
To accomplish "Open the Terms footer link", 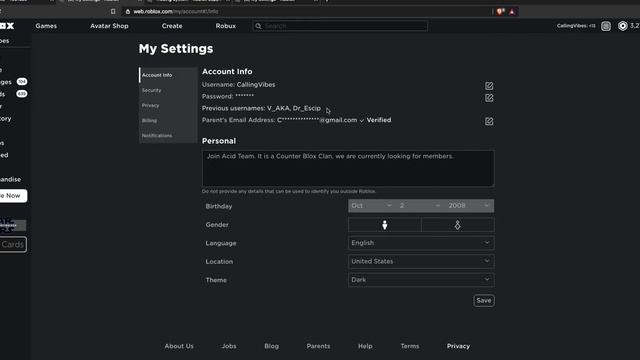I will pyautogui.click(x=410, y=346).
